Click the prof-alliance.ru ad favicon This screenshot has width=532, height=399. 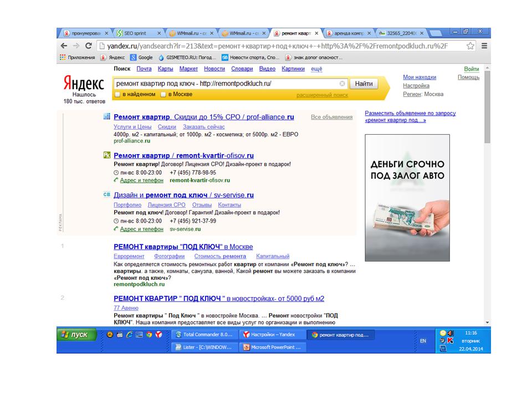point(106,117)
